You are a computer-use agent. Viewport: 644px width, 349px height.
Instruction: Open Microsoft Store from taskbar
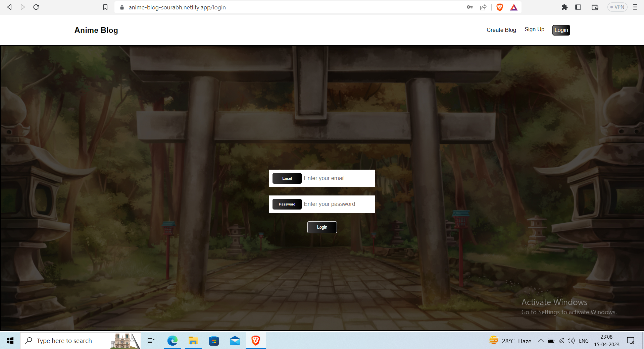point(214,341)
